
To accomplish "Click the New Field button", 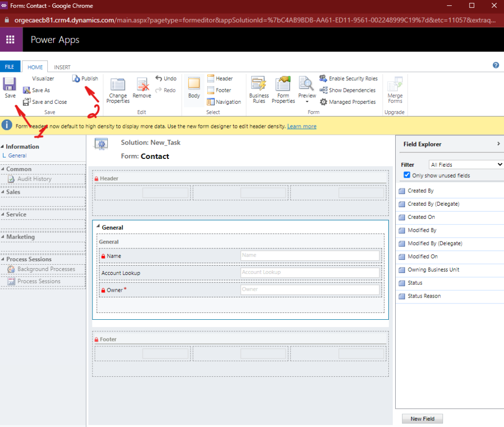I will pos(422,418).
